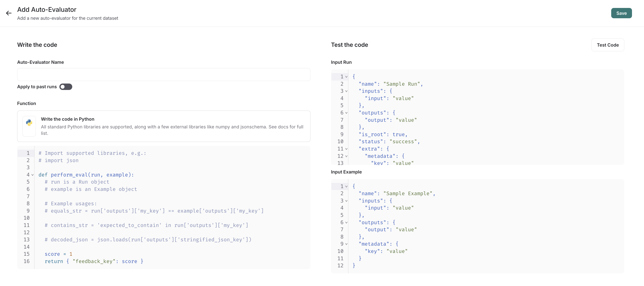Fold the "inputs" block in Input Example
Screen dimensions: 644x286
(x=346, y=201)
